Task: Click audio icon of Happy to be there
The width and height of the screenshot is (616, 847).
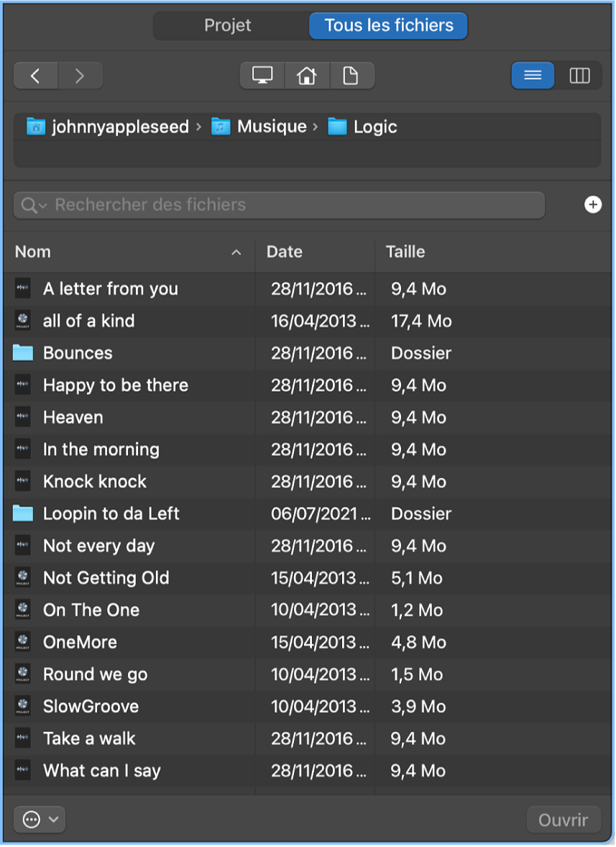Action: pos(23,385)
